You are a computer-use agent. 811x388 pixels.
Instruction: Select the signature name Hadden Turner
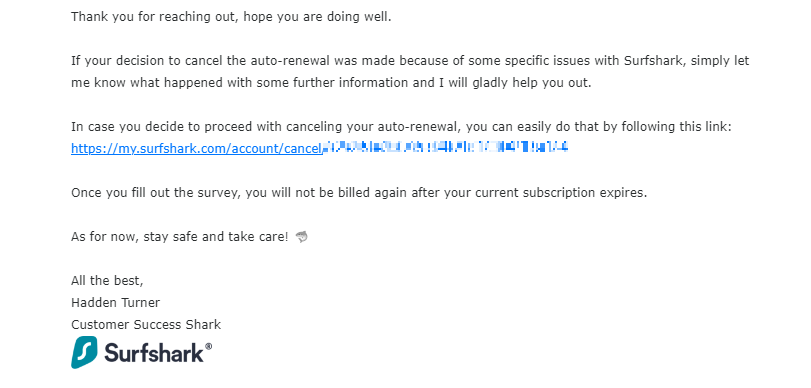115,303
